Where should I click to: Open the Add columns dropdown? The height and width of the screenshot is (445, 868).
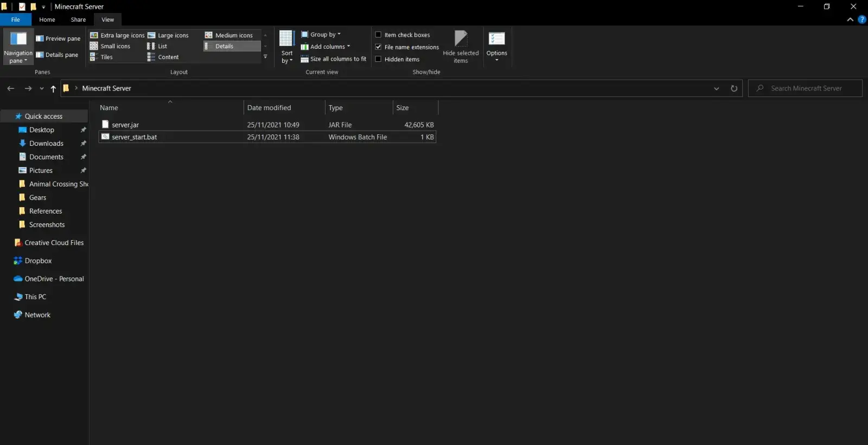pos(326,47)
